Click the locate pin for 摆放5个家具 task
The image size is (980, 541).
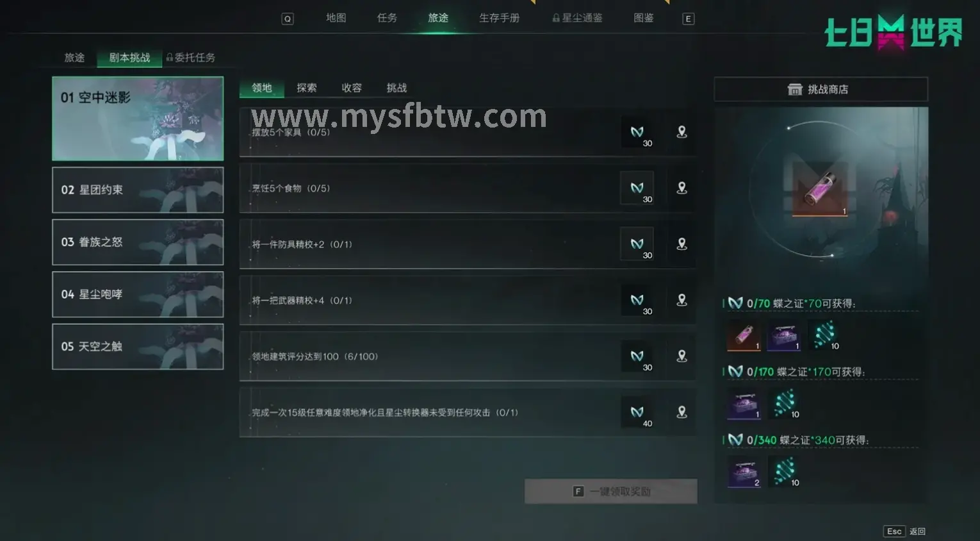coord(682,132)
